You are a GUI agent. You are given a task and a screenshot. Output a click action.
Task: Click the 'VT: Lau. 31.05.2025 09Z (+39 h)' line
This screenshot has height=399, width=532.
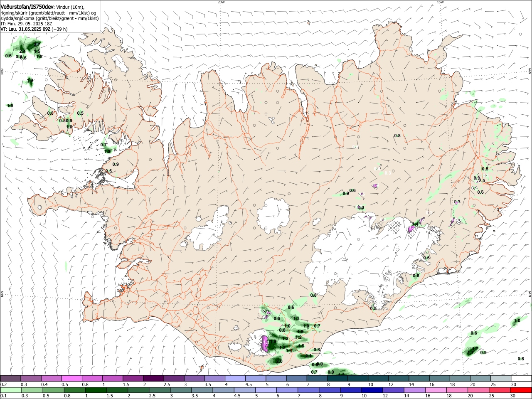click(x=34, y=29)
